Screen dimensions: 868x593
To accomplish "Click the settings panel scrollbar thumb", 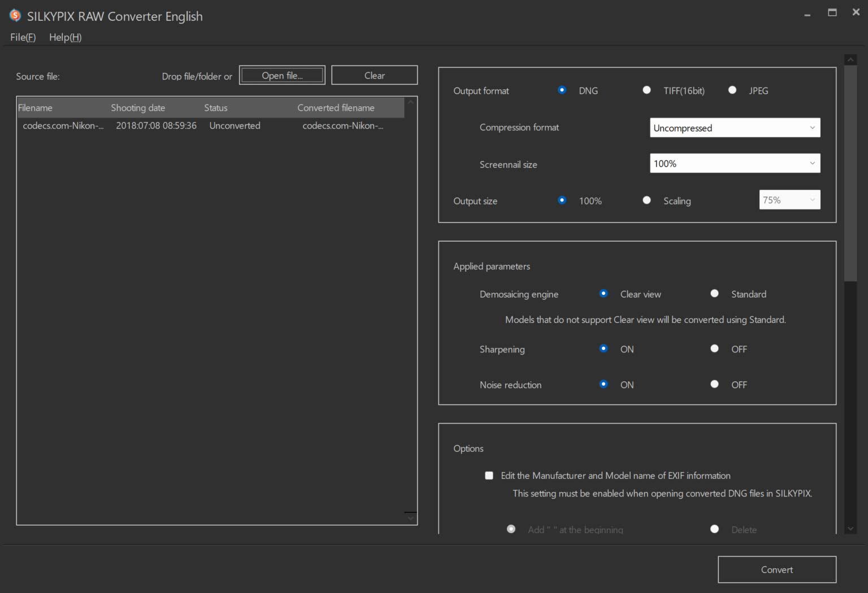I will pos(850,172).
